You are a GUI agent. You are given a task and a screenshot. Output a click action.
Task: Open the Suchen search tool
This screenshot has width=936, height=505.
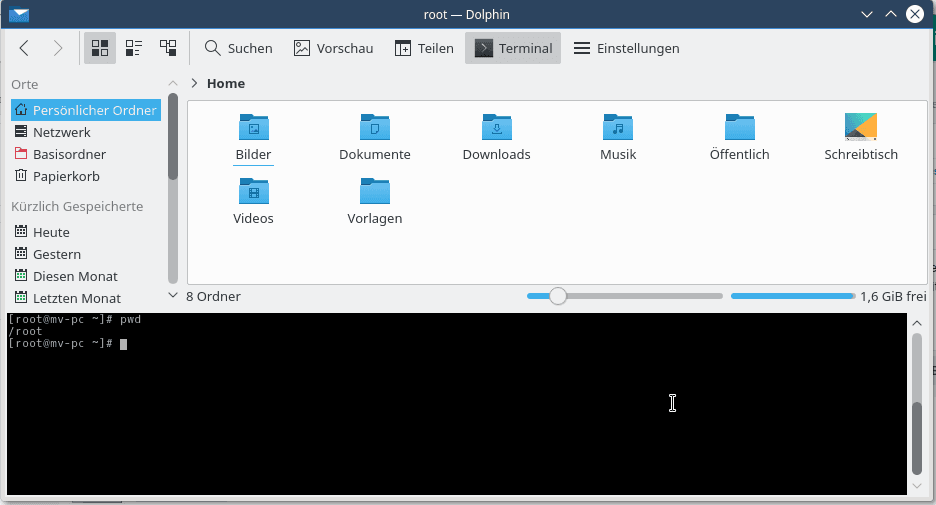(x=238, y=48)
